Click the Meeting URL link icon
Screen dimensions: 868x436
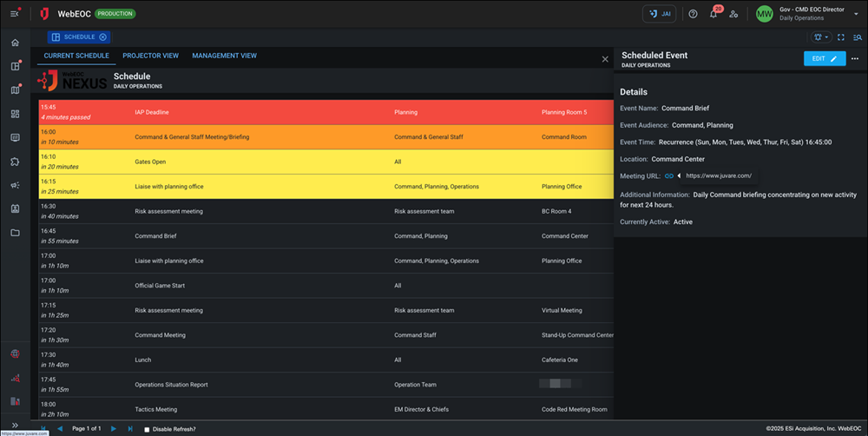669,175
